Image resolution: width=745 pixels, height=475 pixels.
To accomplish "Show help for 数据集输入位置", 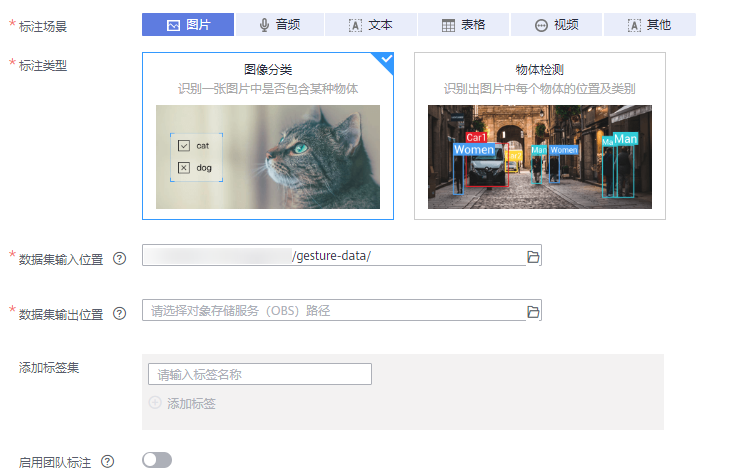I will tap(120, 259).
